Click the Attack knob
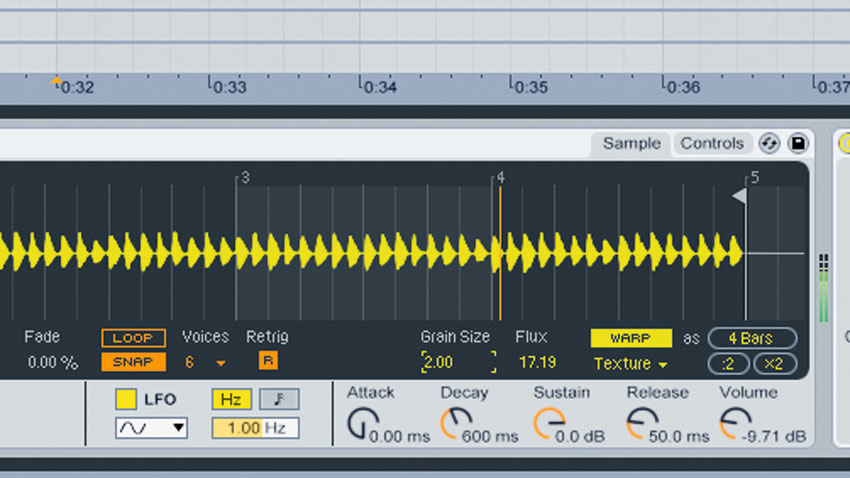850x478 pixels. coord(363,423)
